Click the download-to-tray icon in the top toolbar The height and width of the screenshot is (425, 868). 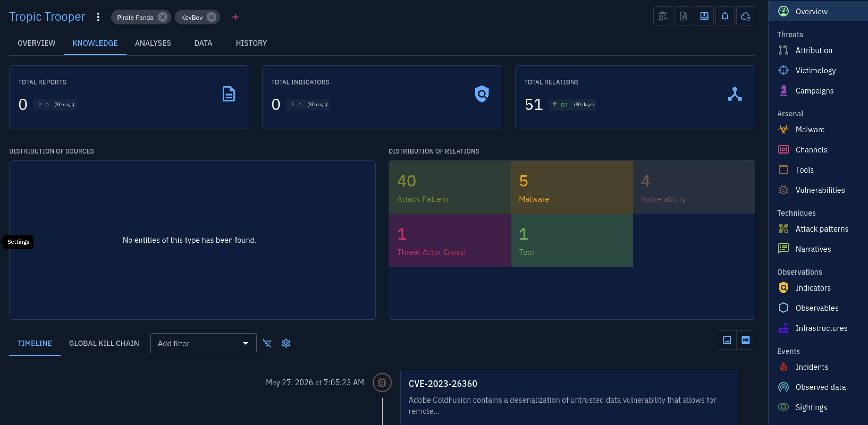point(704,16)
